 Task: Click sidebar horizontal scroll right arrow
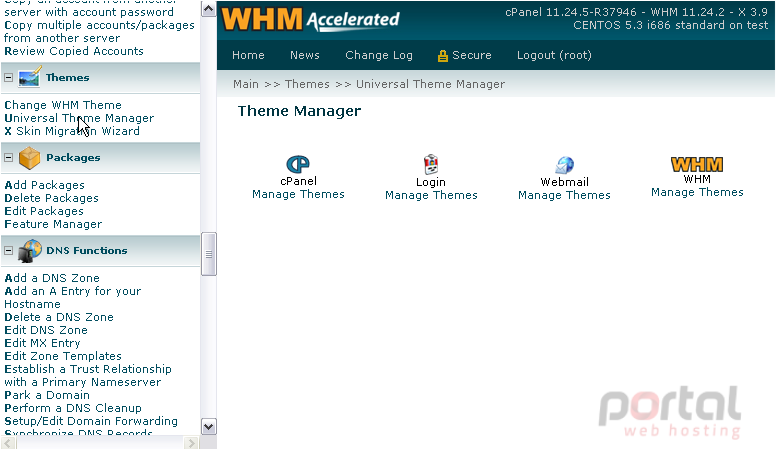pyautogui.click(x=191, y=443)
